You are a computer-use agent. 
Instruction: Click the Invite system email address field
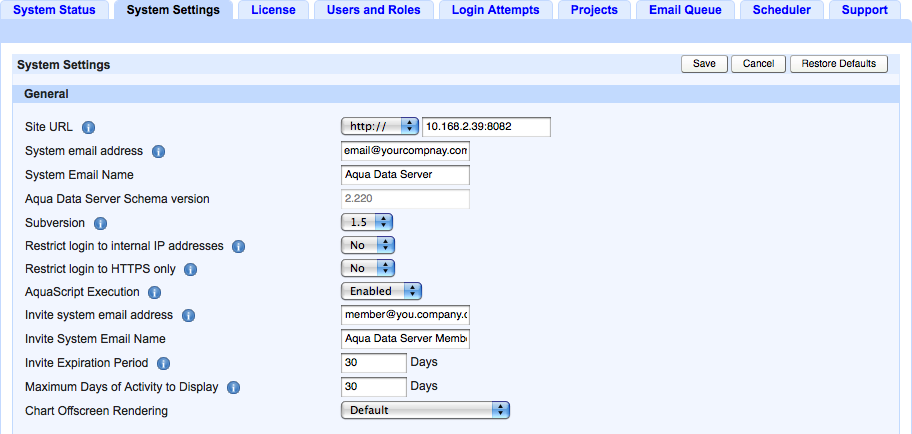point(405,315)
